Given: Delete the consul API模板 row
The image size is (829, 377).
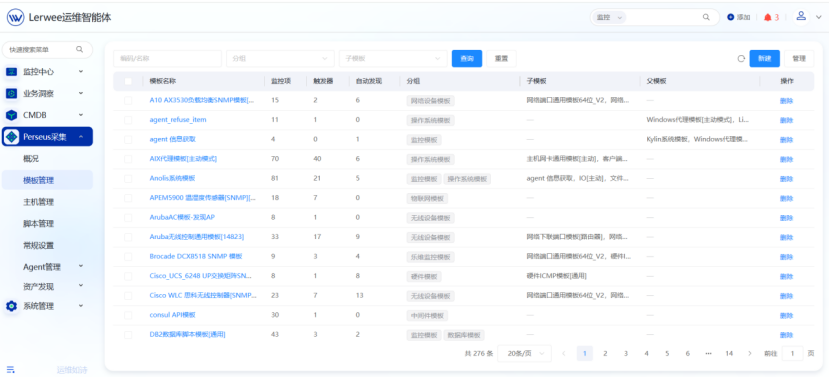Looking at the screenshot, I should pos(786,315).
